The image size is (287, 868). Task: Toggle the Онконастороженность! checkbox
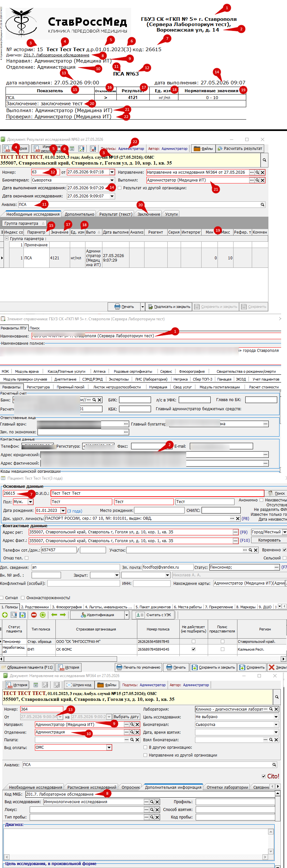click(23, 598)
